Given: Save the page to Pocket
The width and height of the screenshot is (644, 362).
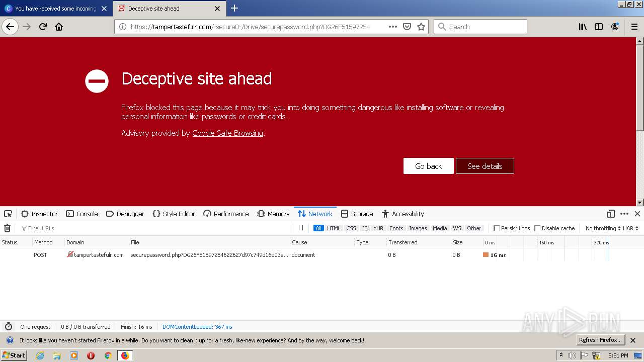Looking at the screenshot, I should click(407, 27).
